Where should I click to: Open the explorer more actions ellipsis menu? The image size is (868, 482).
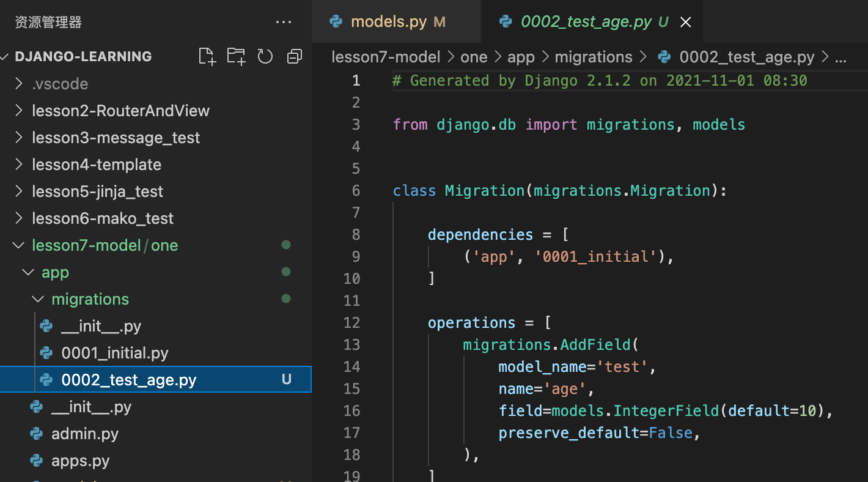click(x=284, y=23)
